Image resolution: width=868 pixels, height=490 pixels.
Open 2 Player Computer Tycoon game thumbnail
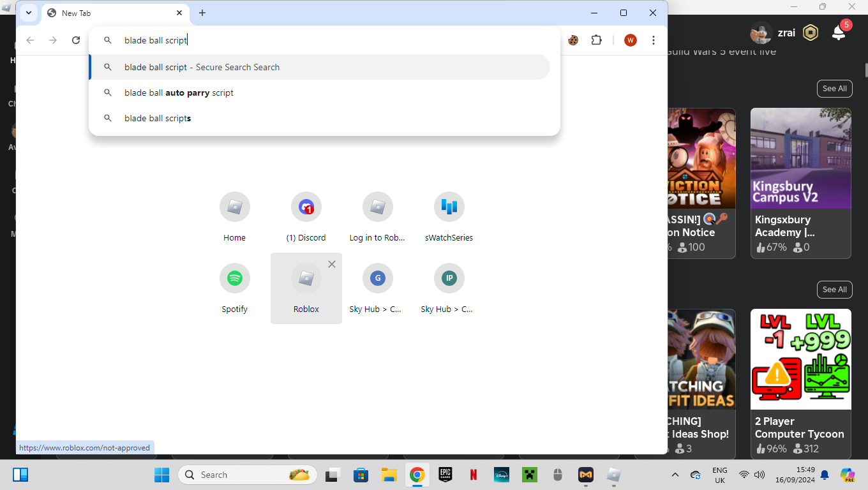(x=801, y=359)
